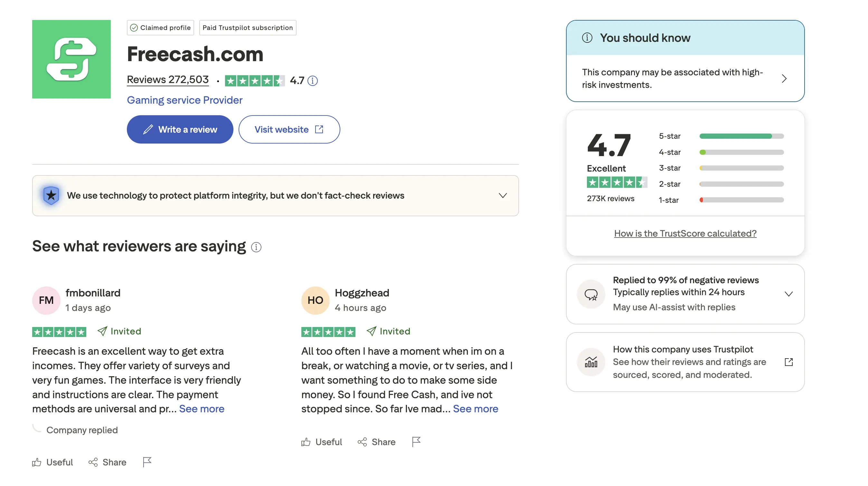Screen dimensions: 868x486
Task: Click "See more" on Hoggzhead's review
Action: tap(476, 408)
